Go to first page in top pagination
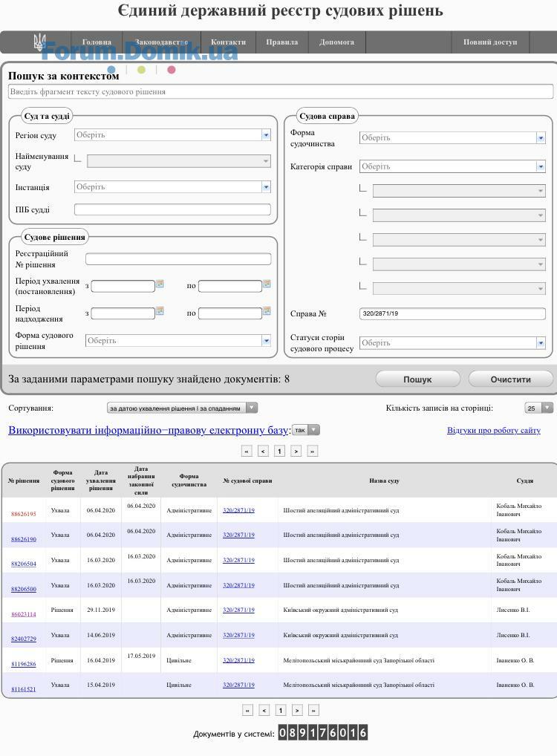This screenshot has width=557, height=756. [x=247, y=452]
